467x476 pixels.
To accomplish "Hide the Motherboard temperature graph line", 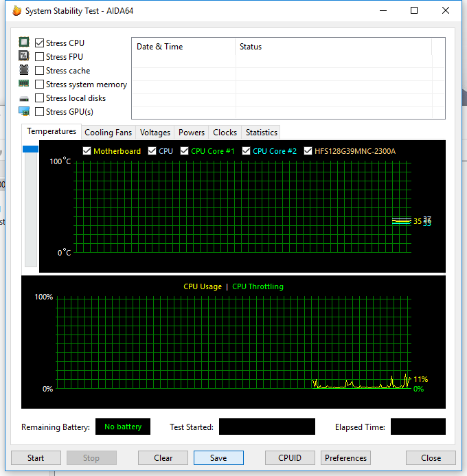I will point(87,151).
